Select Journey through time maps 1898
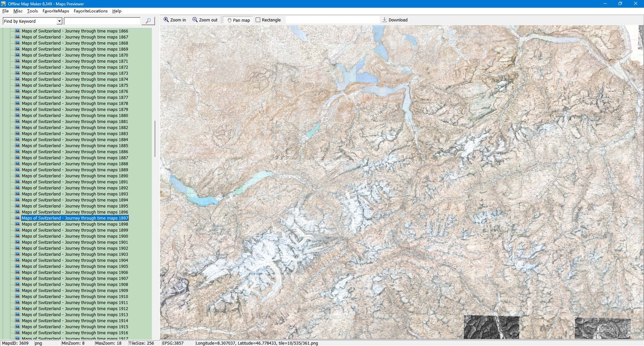 75,224
